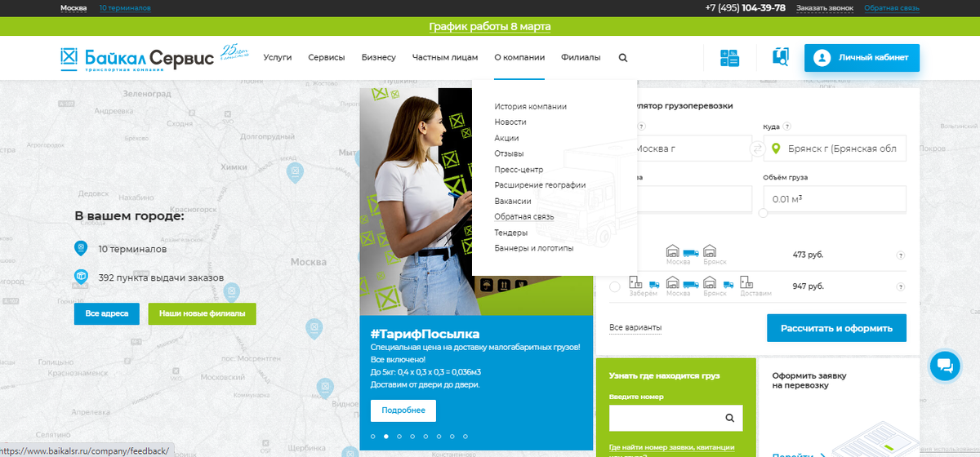Go to the third banner slide dot

pos(399,437)
